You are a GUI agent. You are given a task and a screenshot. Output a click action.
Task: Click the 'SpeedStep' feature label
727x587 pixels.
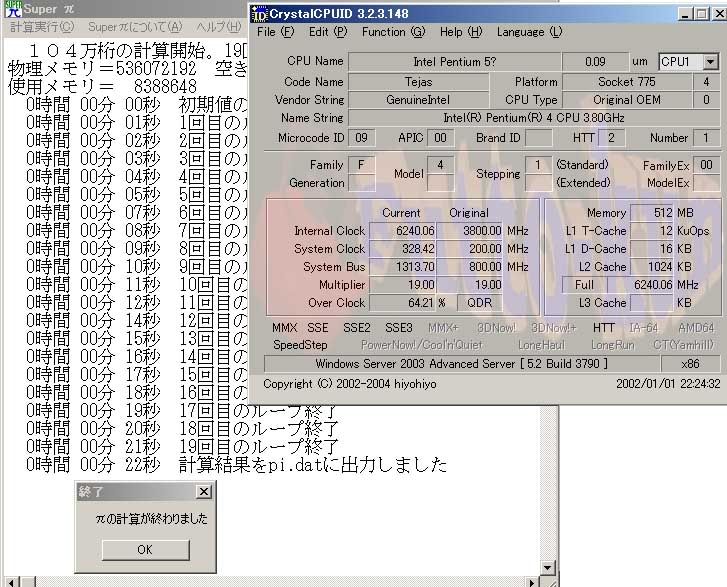click(300, 345)
